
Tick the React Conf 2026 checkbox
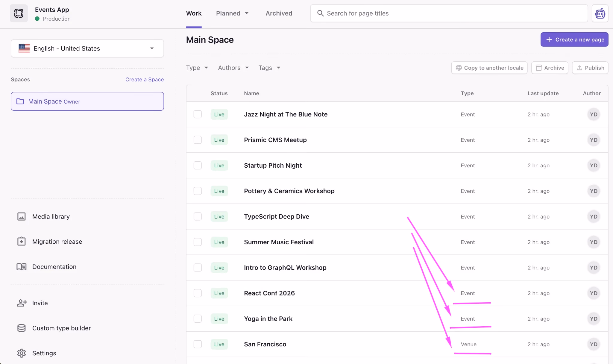click(x=198, y=293)
